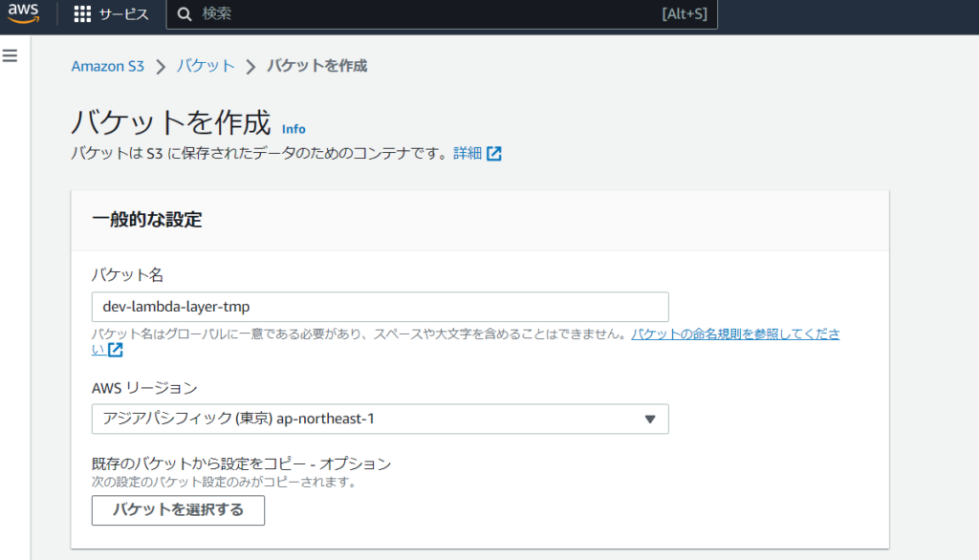Click the bucket name input field
This screenshot has width=979, height=560.
379,307
